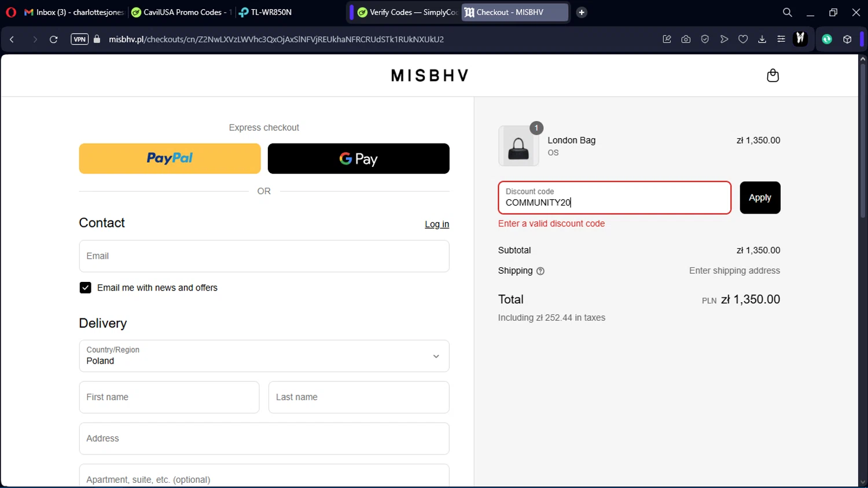This screenshot has width=868, height=488.
Task: Click the misbhv.pl address bar URL
Action: pyautogui.click(x=277, y=39)
